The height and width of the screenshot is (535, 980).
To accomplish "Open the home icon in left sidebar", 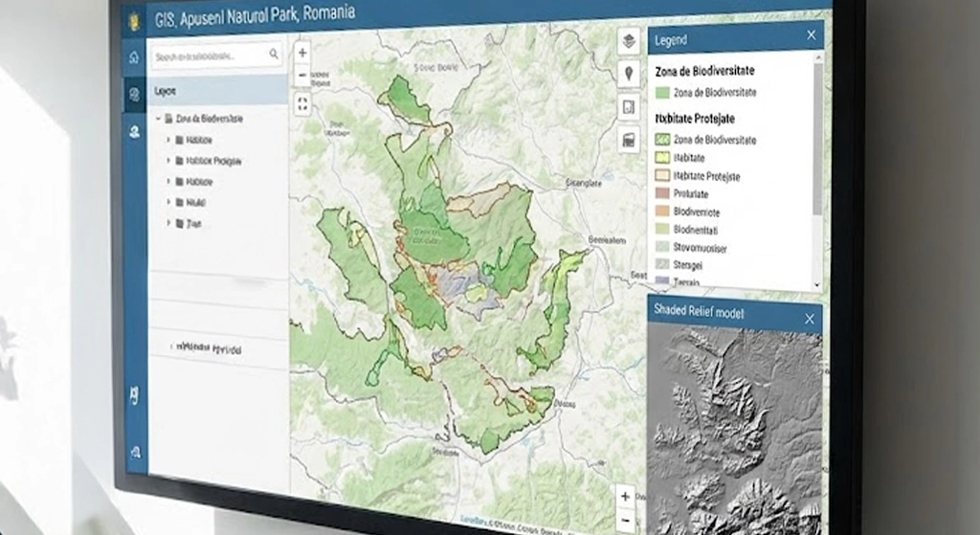I will click(x=134, y=56).
